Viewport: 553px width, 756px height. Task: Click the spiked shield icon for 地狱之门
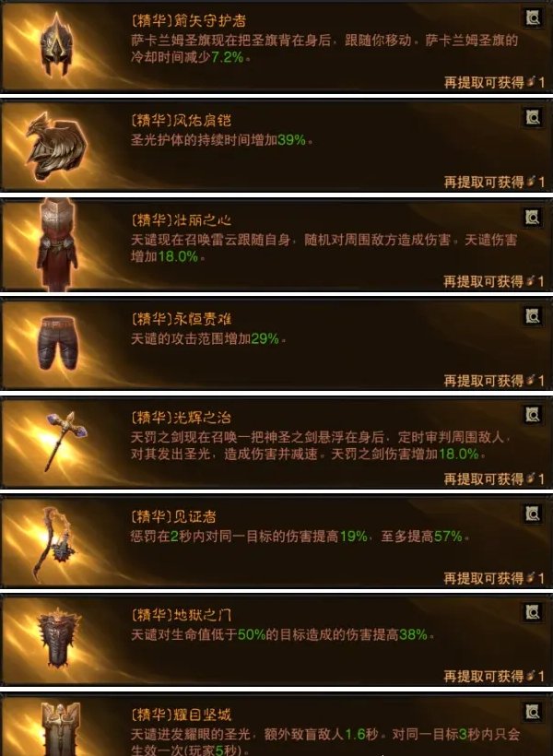[x=58, y=638]
